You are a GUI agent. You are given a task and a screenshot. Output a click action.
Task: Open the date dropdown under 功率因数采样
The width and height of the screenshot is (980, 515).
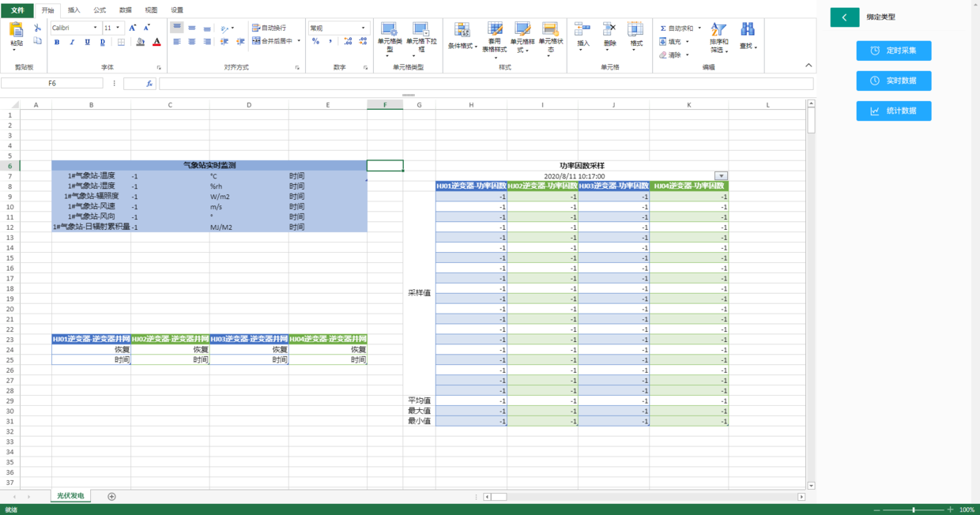[x=721, y=176]
